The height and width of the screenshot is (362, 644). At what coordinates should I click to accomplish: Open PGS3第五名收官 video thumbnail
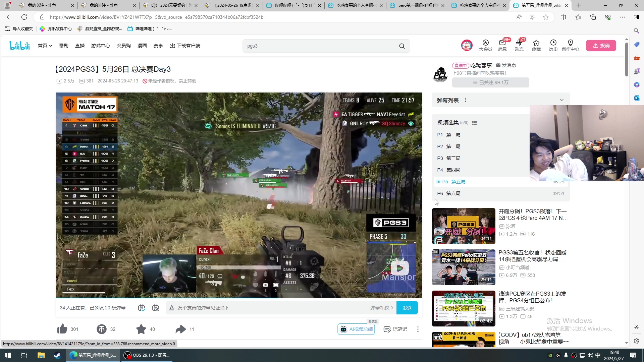pos(464,267)
